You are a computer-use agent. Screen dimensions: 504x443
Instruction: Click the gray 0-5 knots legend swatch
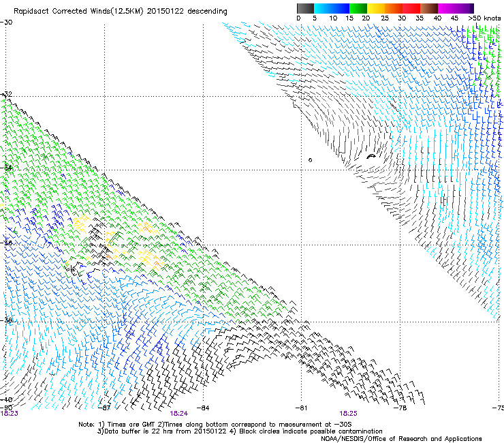tap(305, 8)
